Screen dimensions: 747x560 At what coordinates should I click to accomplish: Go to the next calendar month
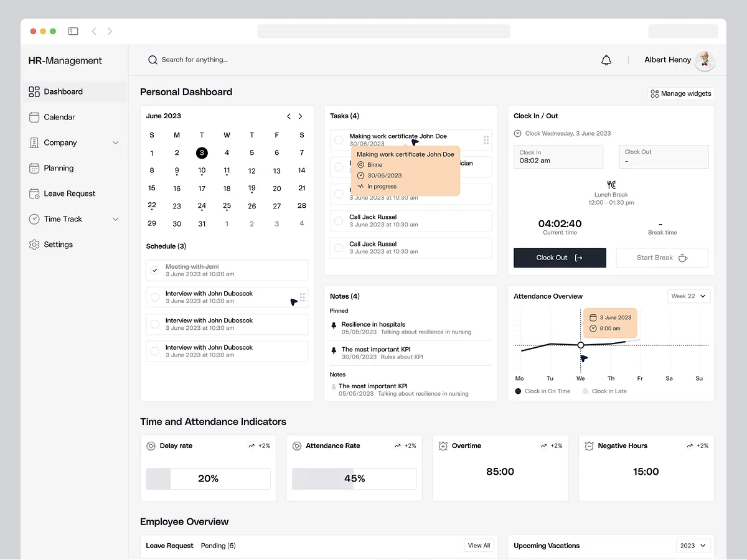(x=301, y=116)
